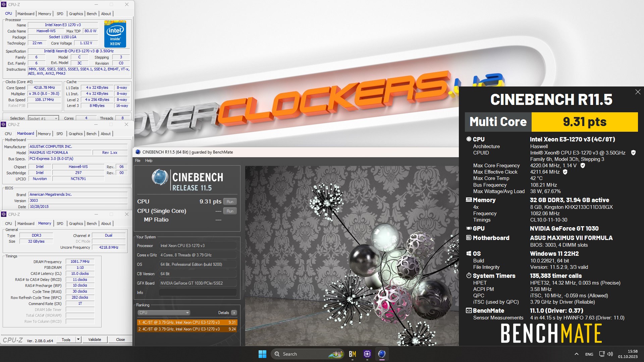Click the shield icon next to Max Effective Clock
This screenshot has width=644, height=362.
(565, 172)
